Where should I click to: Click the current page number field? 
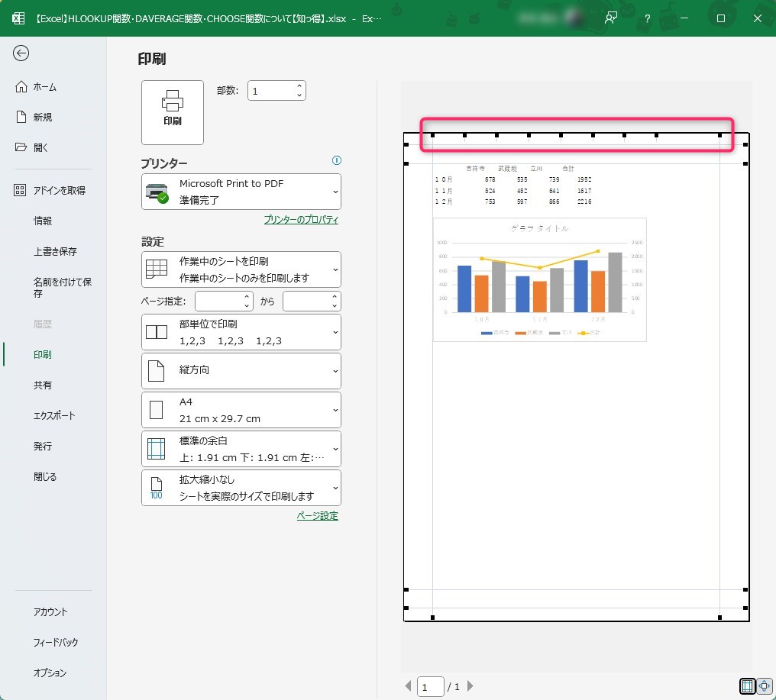(431, 686)
